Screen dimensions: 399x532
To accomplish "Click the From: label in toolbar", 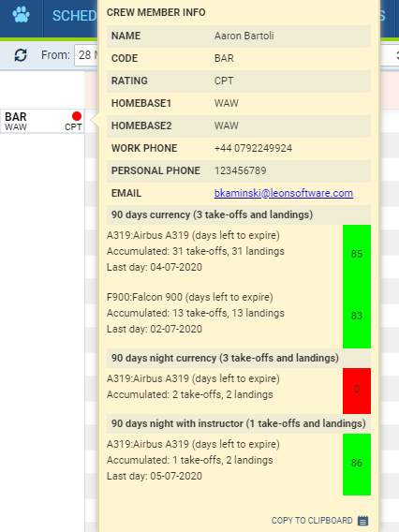I will pos(55,55).
